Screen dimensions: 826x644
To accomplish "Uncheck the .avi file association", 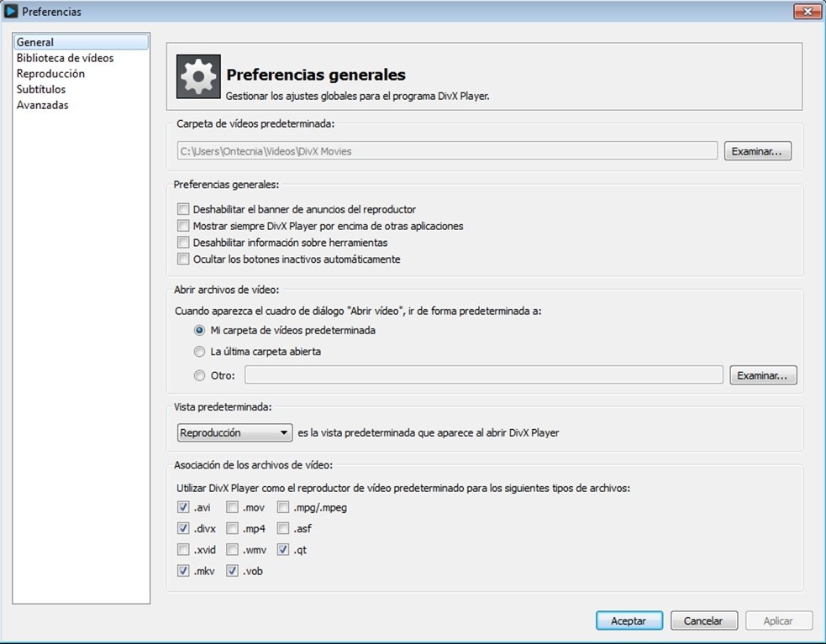I will tap(183, 507).
